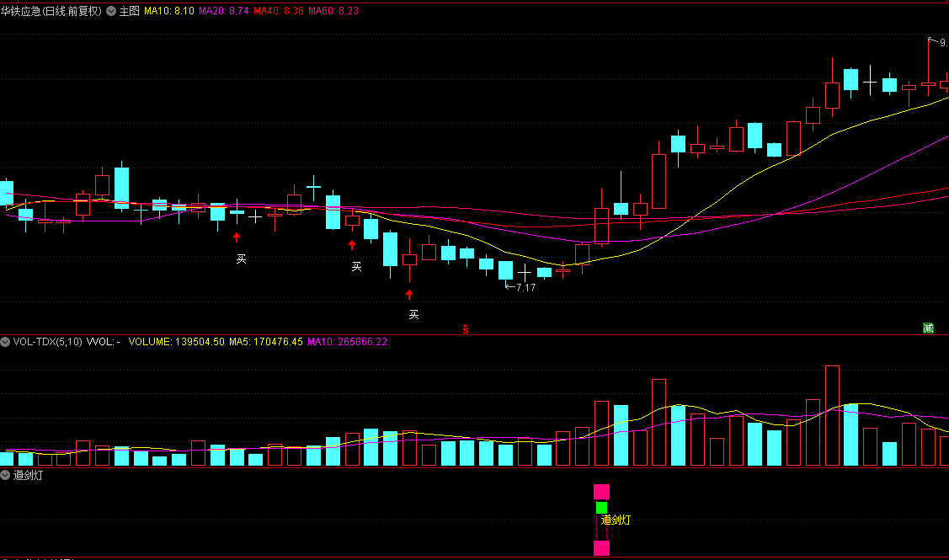
Task: Click the white doji candle beside 7.17 label
Action: point(525,273)
